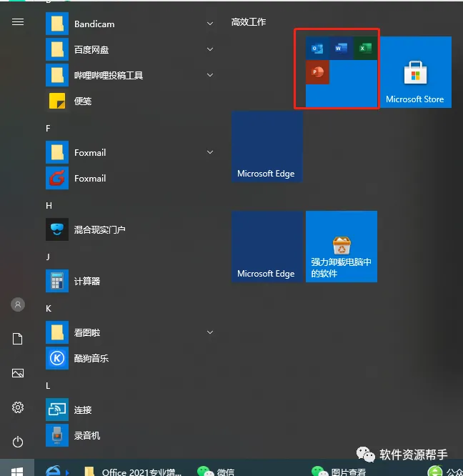The height and width of the screenshot is (476, 463).
Task: Open the upper Microsoft Edge tile
Action: click(267, 147)
